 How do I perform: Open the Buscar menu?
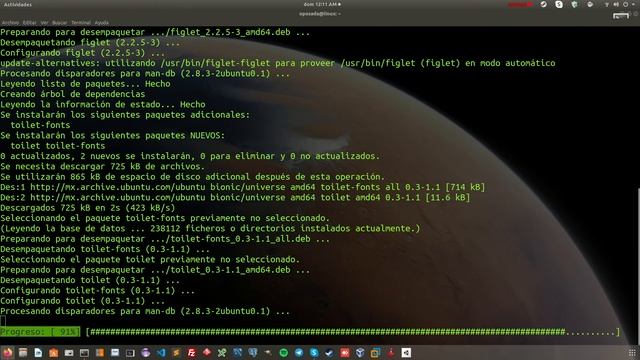tap(60, 23)
